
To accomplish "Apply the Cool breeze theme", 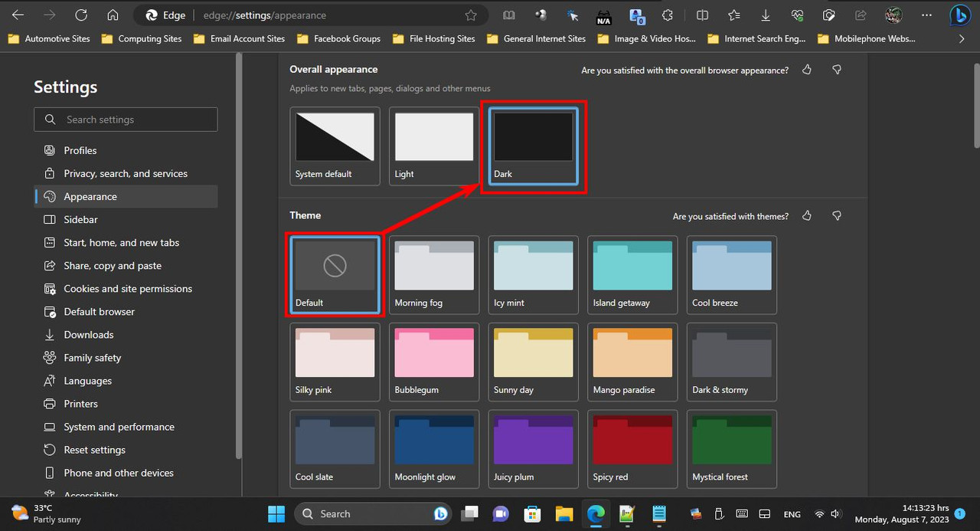I will 732,274.
